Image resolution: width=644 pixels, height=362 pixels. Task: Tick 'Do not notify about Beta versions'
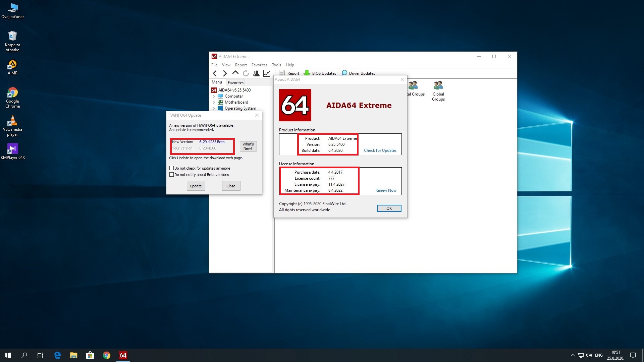pyautogui.click(x=172, y=175)
